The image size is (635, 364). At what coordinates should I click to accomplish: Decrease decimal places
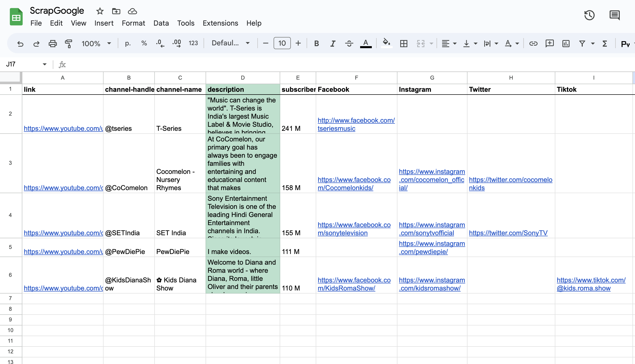coord(160,44)
